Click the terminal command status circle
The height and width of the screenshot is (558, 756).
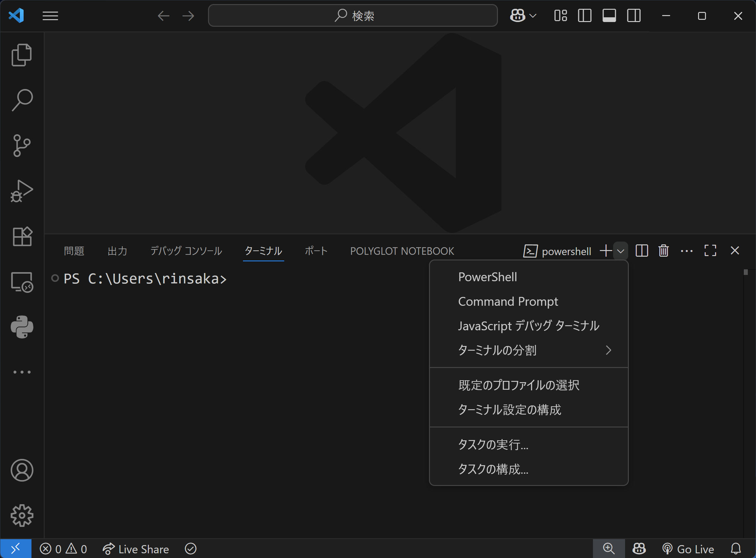[55, 278]
